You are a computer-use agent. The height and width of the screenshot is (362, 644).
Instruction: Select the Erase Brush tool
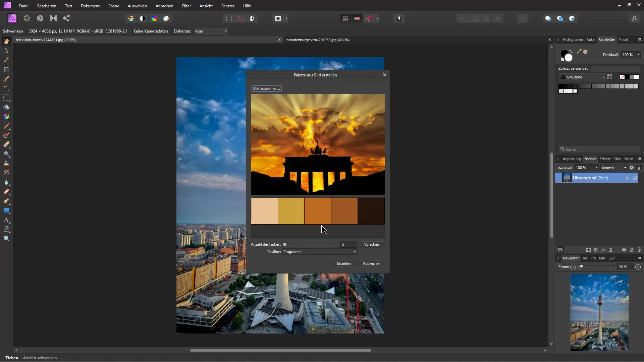6,145
